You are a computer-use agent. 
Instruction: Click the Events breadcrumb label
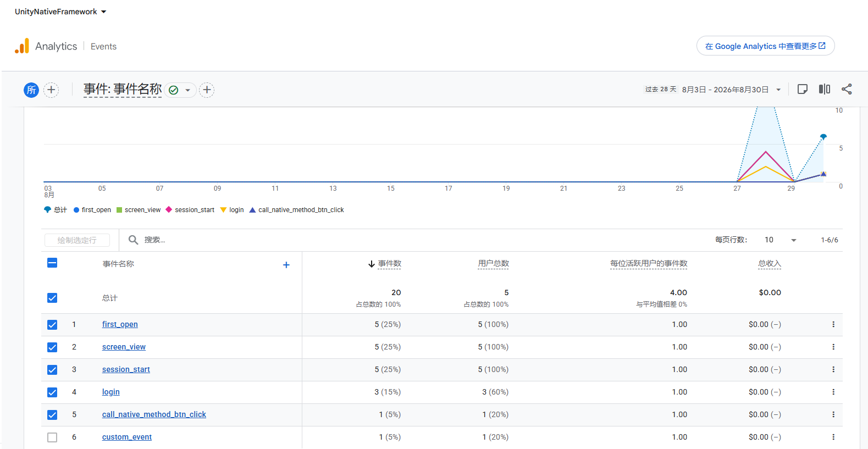[103, 47]
